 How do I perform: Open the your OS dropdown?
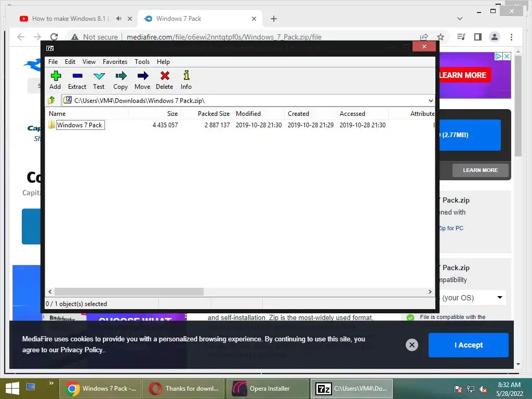click(473, 298)
